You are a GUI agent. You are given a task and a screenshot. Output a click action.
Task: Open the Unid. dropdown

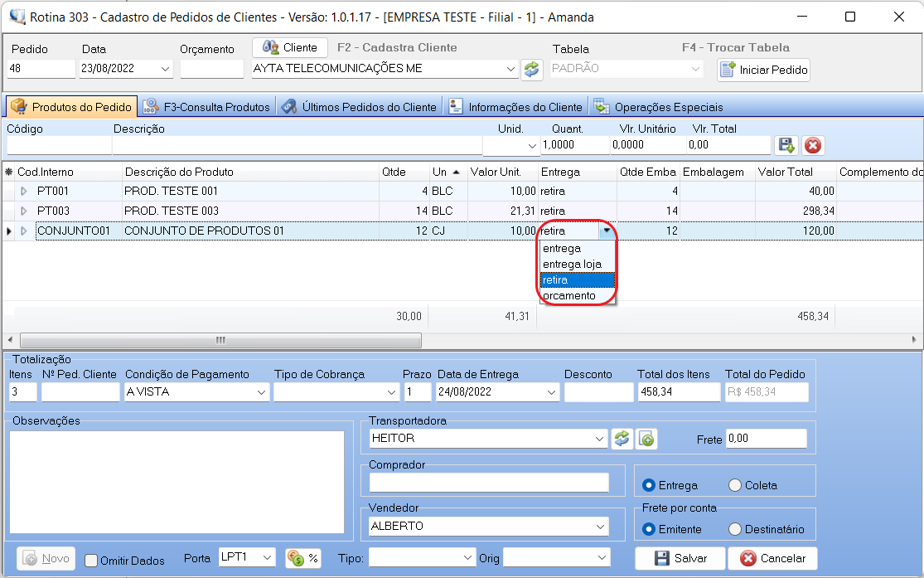(x=531, y=146)
